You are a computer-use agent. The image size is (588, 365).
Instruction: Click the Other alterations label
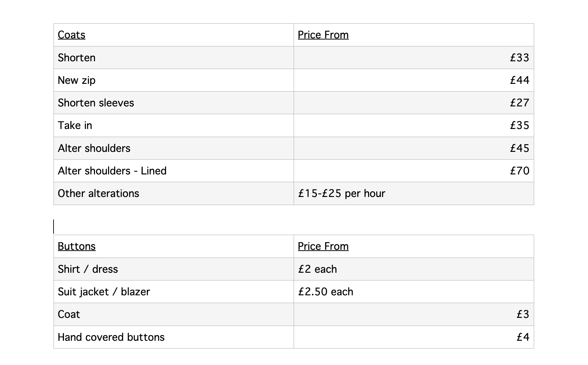[98, 193]
